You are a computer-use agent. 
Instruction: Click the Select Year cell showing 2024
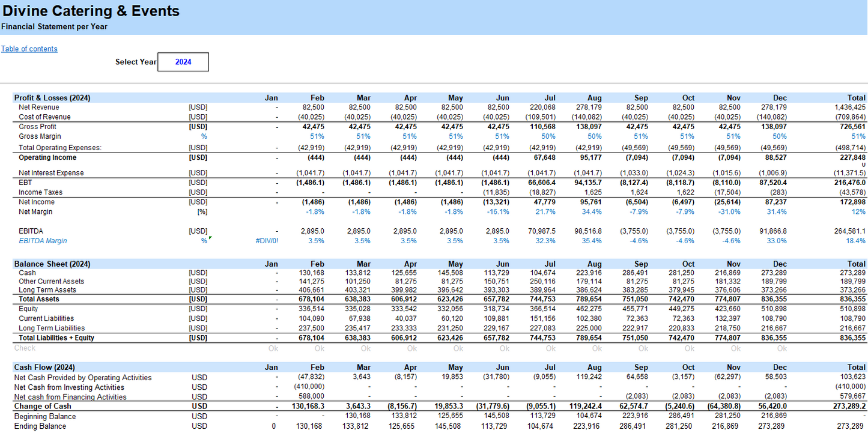[183, 62]
